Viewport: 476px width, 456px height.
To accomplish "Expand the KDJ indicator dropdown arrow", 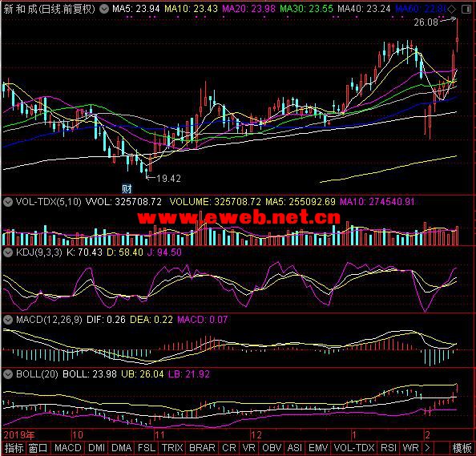I will click(x=7, y=252).
